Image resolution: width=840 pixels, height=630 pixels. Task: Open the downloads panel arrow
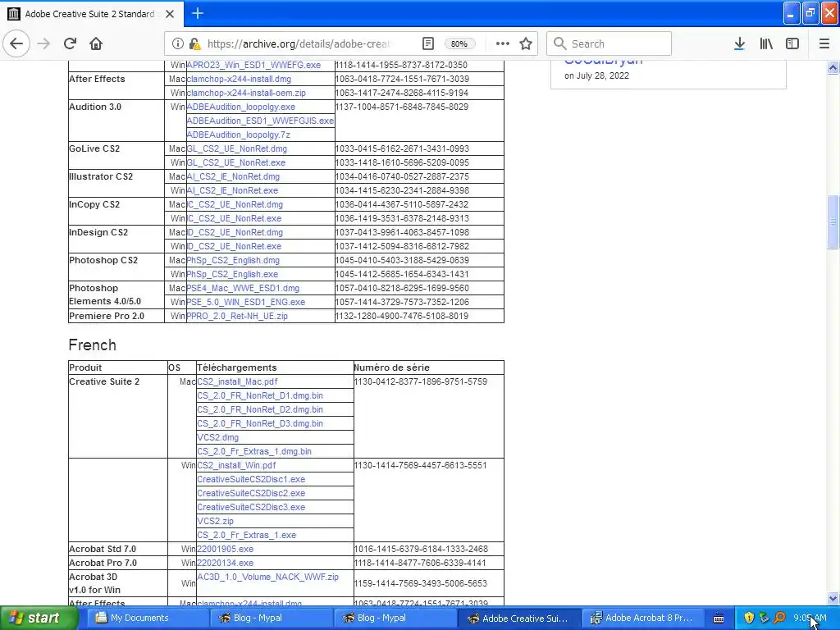pyautogui.click(x=739, y=43)
